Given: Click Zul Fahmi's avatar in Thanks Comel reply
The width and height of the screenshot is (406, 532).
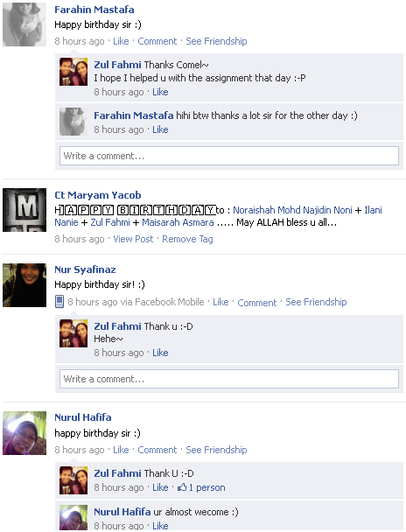Looking at the screenshot, I should [x=73, y=72].
